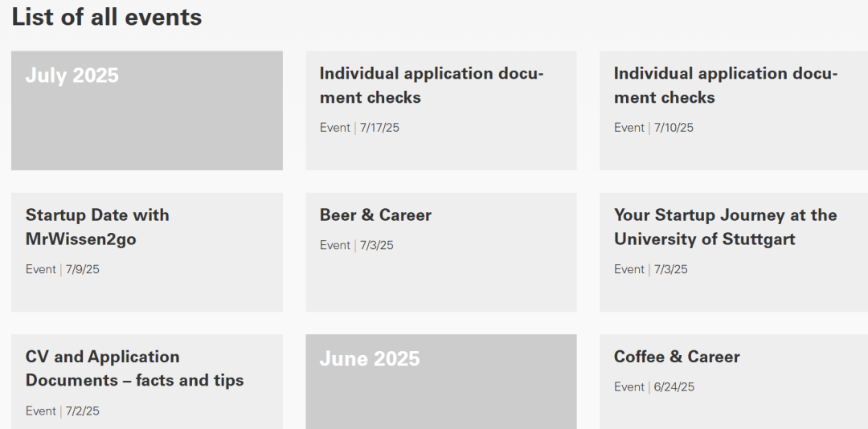Click the 7/3/25 date under Beer & Career
The image size is (868, 429).
pos(377,245)
